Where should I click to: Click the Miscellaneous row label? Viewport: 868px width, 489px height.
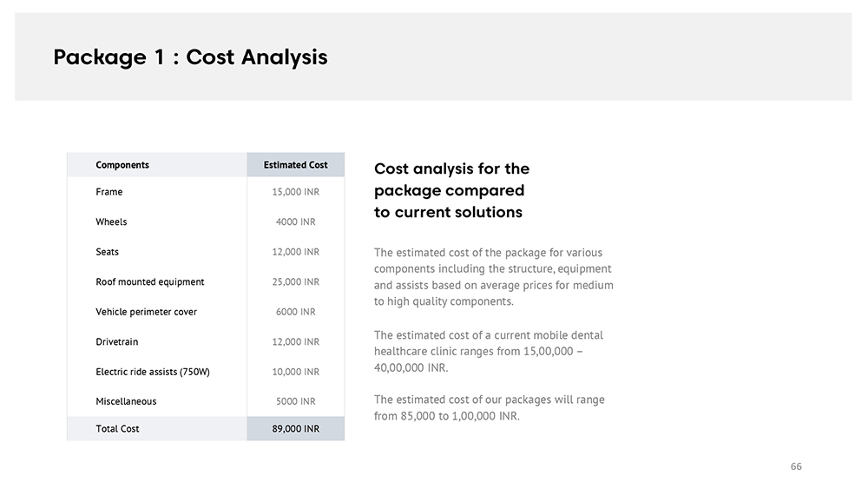click(126, 401)
